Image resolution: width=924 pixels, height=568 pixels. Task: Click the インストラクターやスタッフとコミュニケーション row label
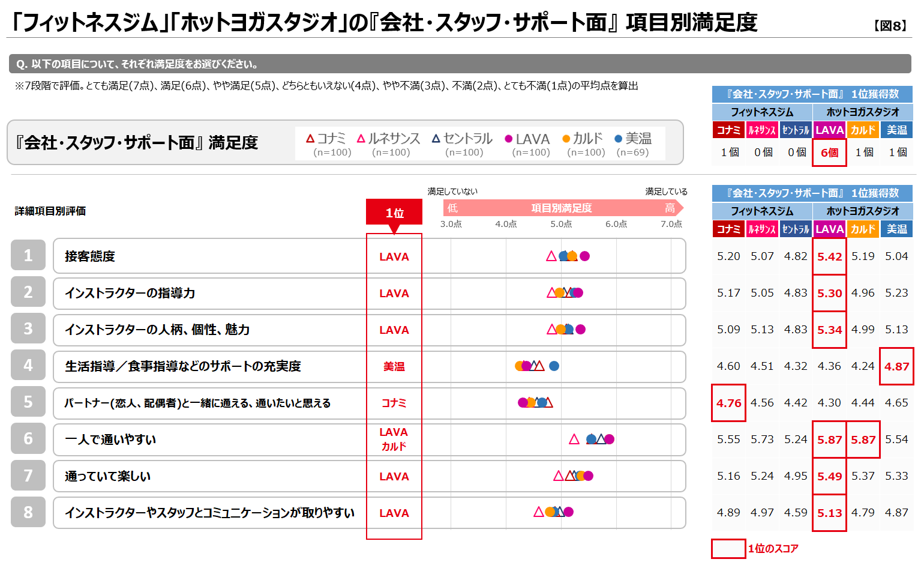tap(209, 513)
